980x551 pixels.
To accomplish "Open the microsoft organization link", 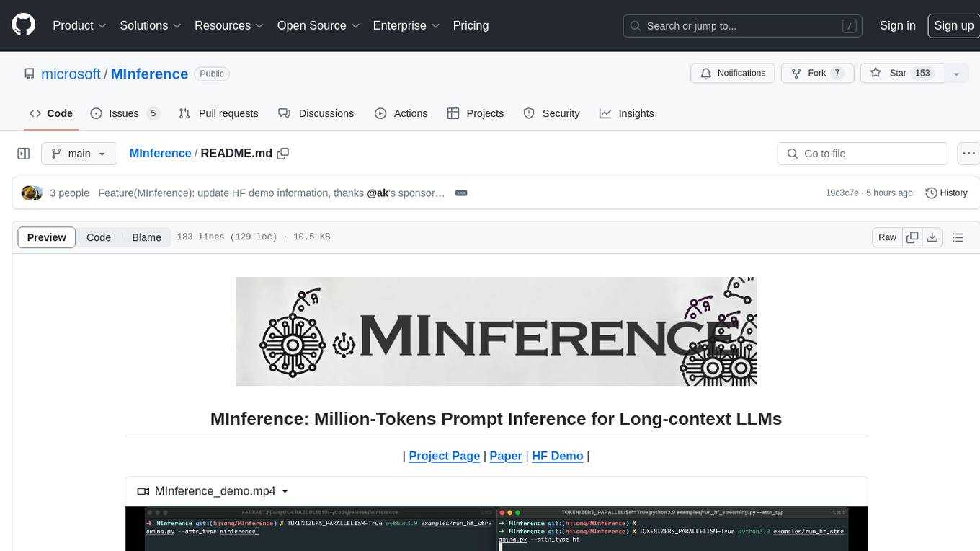I will point(71,74).
